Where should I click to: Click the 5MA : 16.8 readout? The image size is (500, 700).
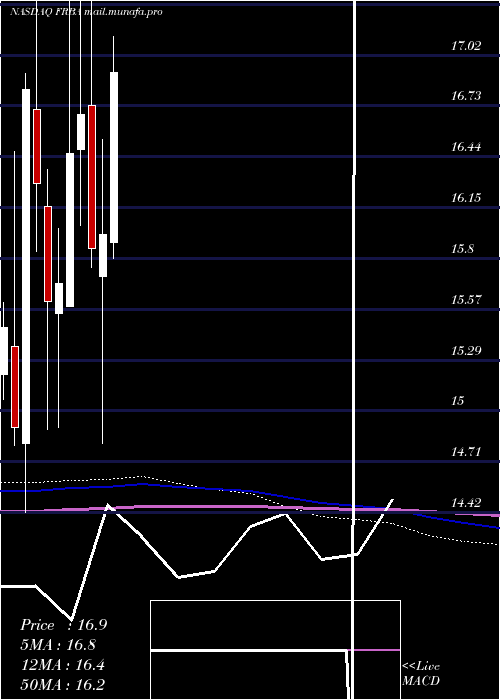point(58,645)
